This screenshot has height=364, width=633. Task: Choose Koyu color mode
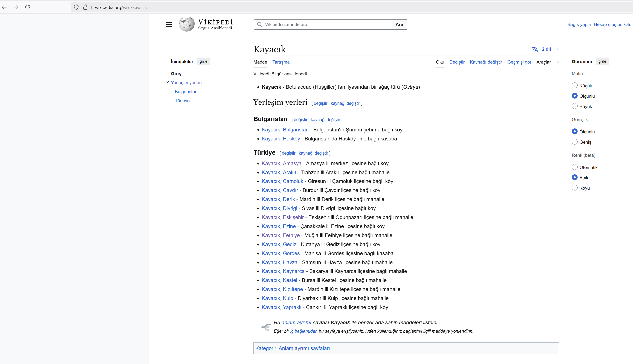(575, 188)
